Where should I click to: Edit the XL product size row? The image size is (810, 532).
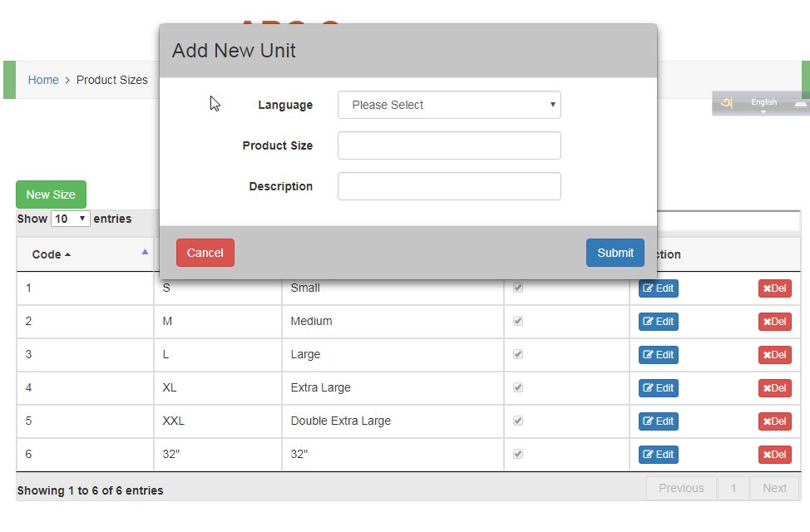[658, 388]
